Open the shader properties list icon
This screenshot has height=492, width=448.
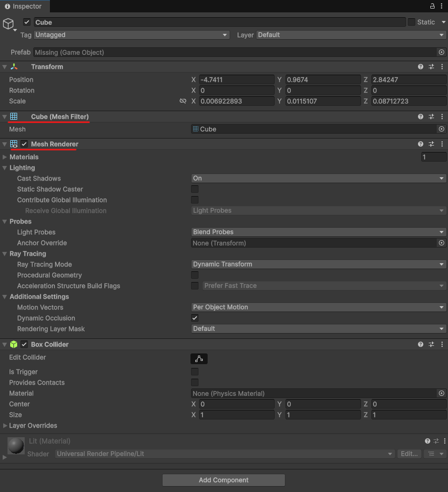pos(435,454)
